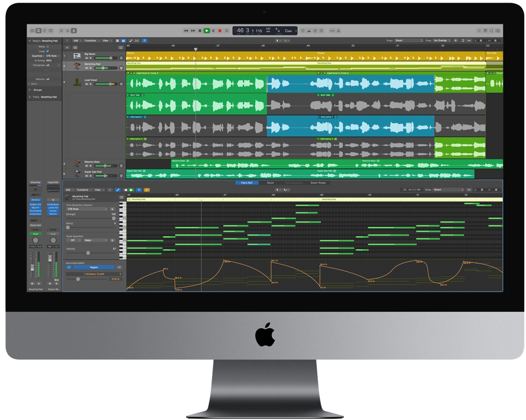Uncheck the region Loop checkbox
This screenshot has height=420, width=526.
48,51
